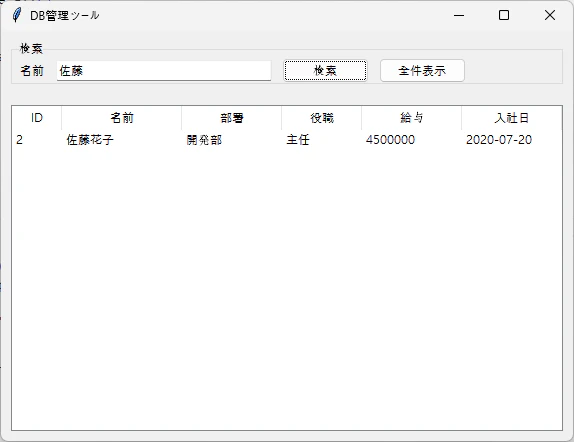Click the 検索 search button

pyautogui.click(x=325, y=70)
